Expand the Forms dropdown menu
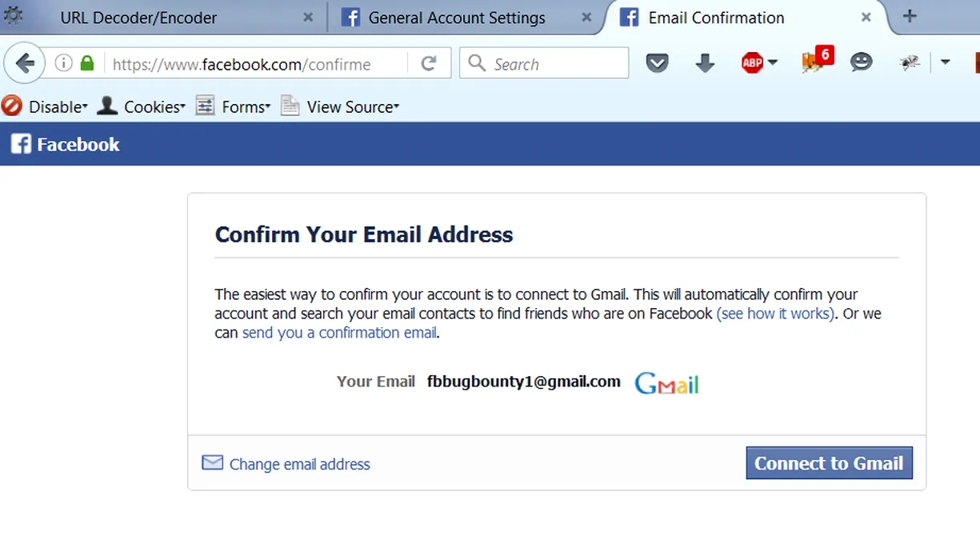980x560 pixels. click(234, 106)
